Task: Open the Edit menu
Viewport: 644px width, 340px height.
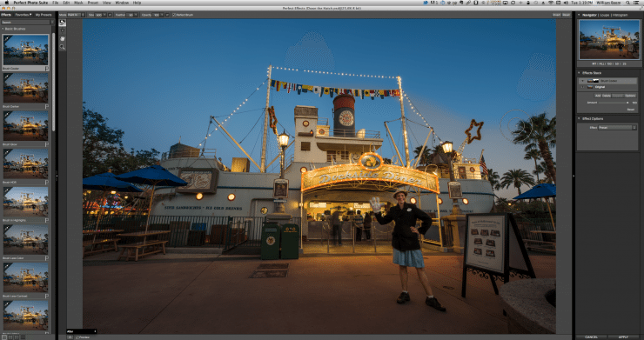Action: [x=66, y=3]
